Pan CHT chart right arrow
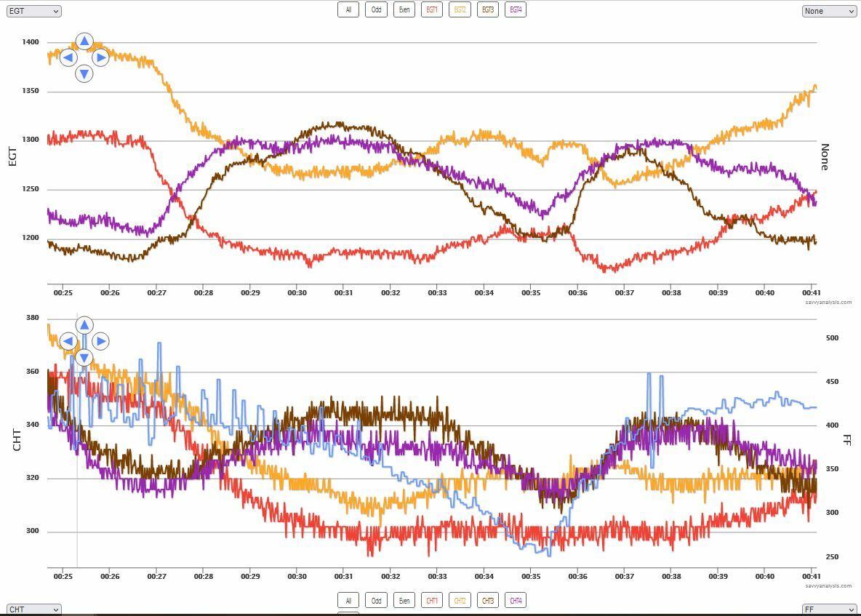The width and height of the screenshot is (861, 616). (x=100, y=341)
